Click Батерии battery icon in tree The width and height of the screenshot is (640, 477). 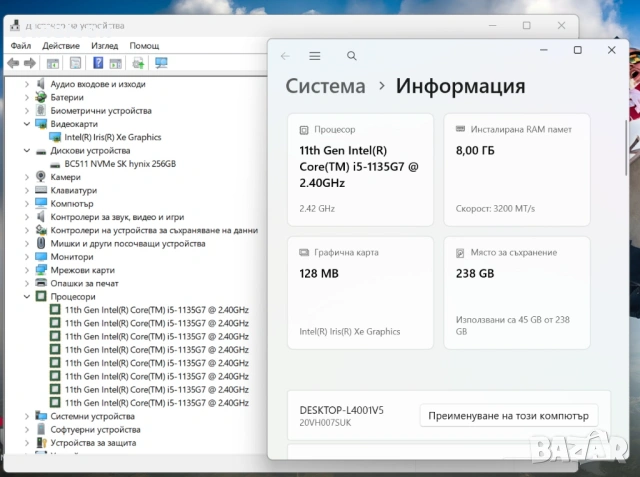(x=41, y=97)
